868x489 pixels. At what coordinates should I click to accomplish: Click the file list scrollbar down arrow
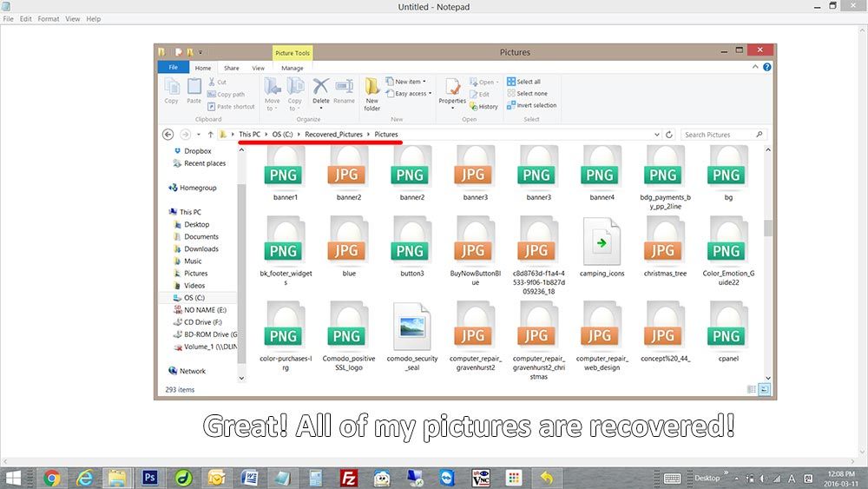[x=768, y=378]
